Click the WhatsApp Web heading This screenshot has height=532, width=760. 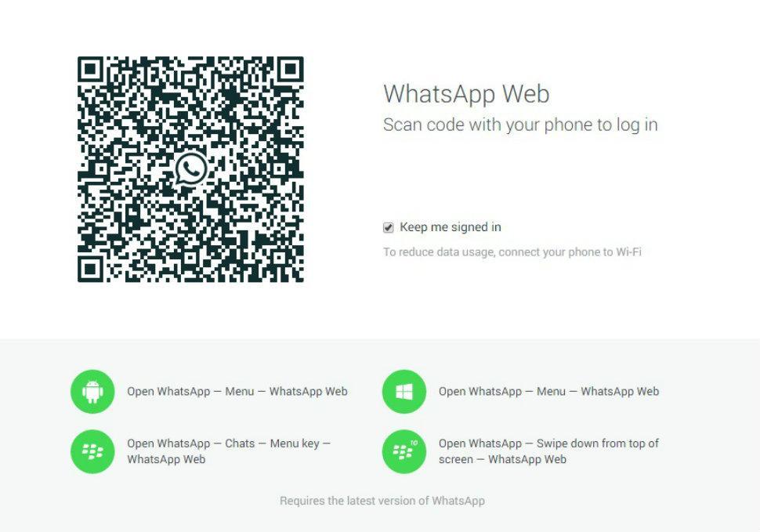click(x=466, y=93)
